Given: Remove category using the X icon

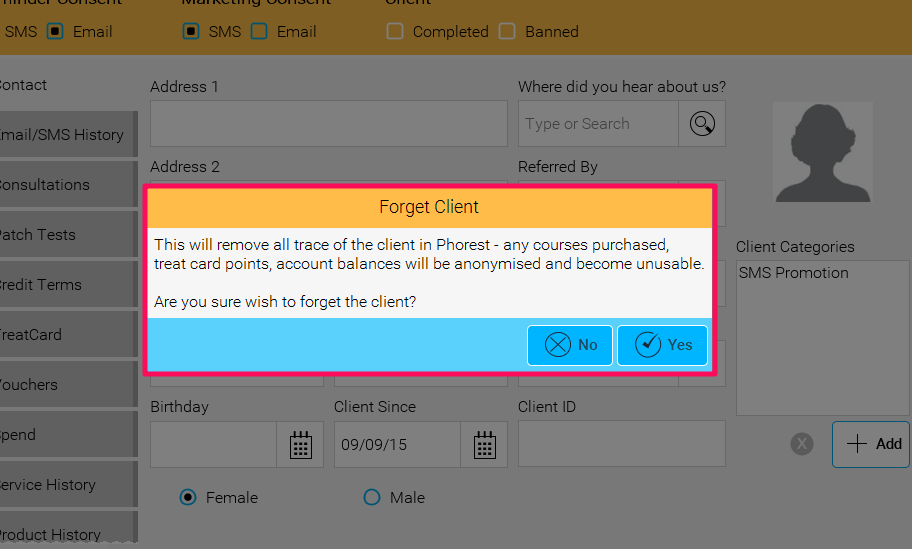Looking at the screenshot, I should tap(801, 444).
